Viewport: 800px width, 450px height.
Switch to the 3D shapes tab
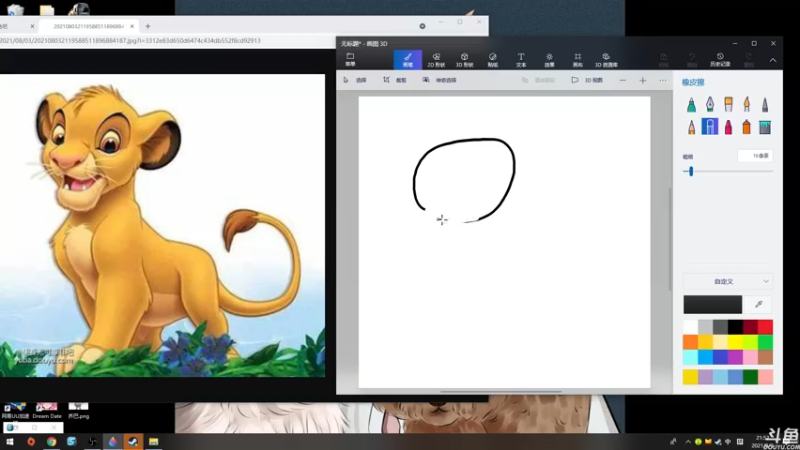pyautogui.click(x=464, y=60)
